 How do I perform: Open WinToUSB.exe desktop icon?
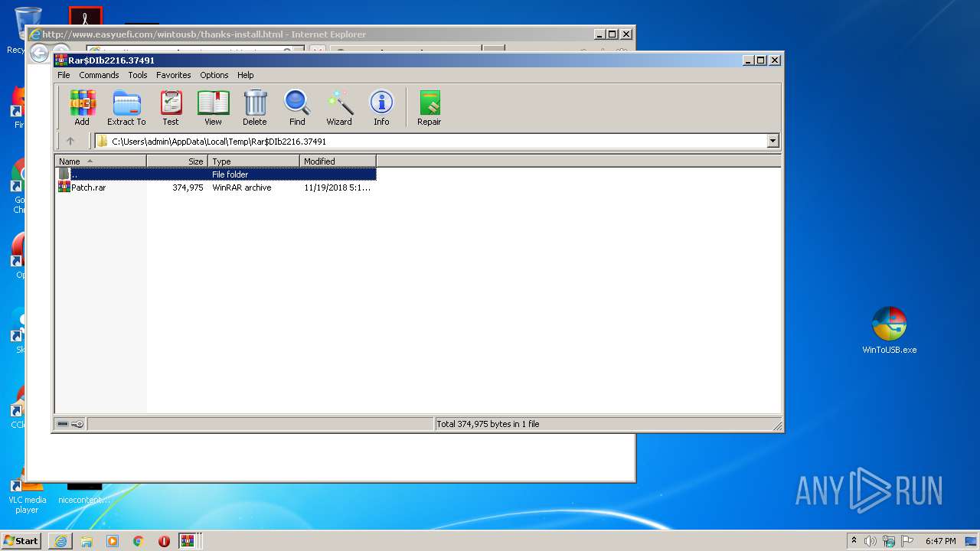(x=889, y=330)
